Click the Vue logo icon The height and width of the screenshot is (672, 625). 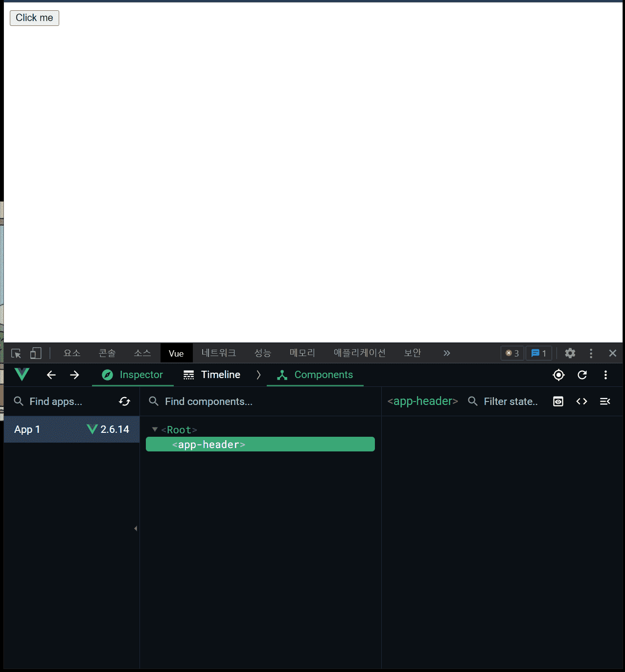[22, 375]
